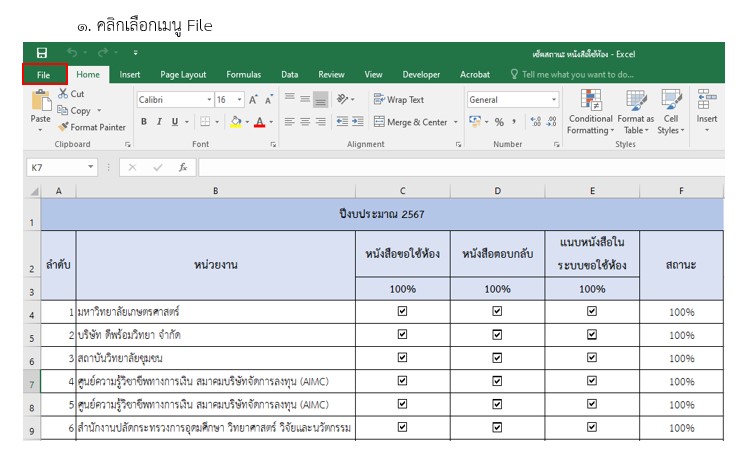Click the Wrap Text button
This screenshot has width=747, height=452.
[x=398, y=100]
